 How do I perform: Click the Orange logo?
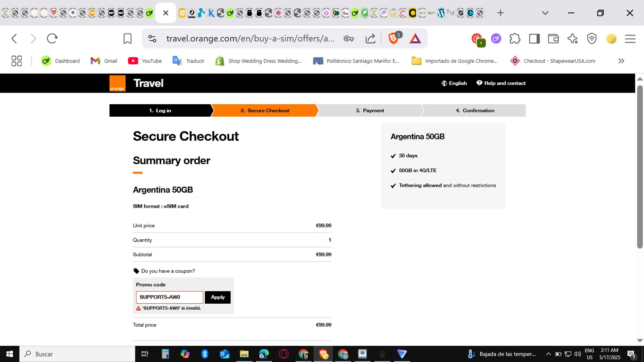pyautogui.click(x=117, y=83)
